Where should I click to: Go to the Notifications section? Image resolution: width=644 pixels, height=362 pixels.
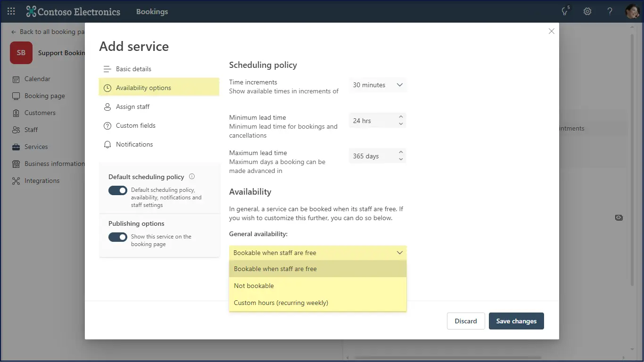pos(134,145)
